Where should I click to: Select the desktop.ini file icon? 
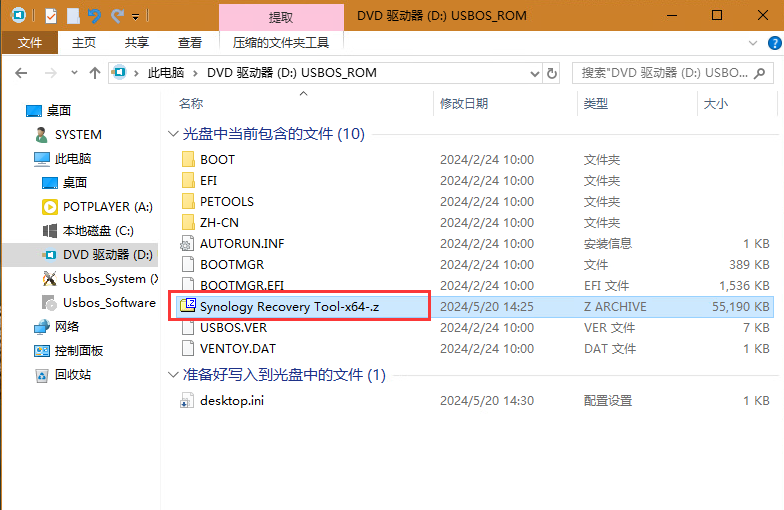click(x=187, y=400)
